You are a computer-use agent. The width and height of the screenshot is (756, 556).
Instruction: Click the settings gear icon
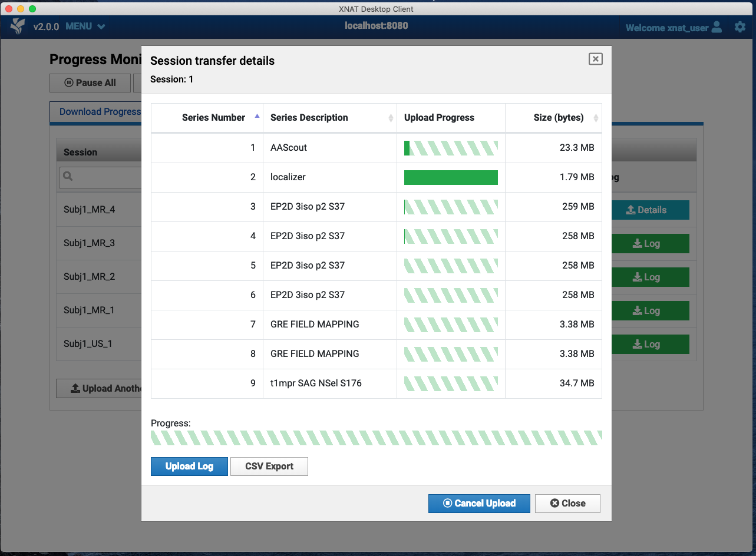point(740,27)
